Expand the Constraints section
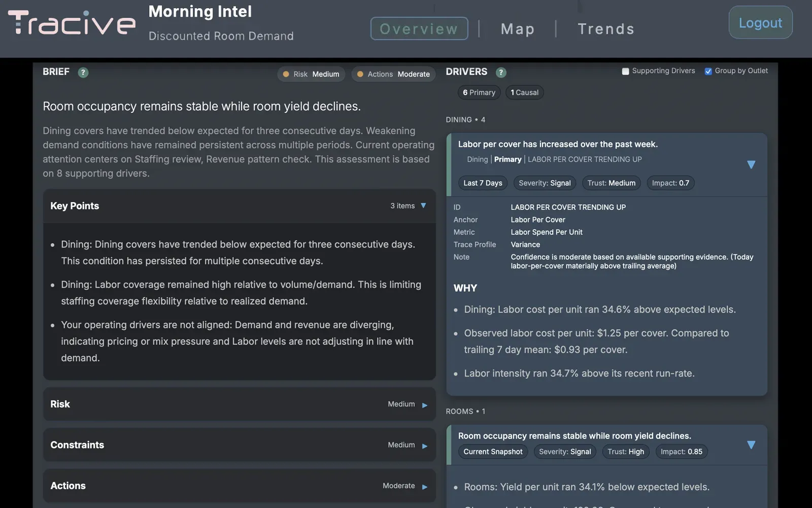 pyautogui.click(x=424, y=444)
